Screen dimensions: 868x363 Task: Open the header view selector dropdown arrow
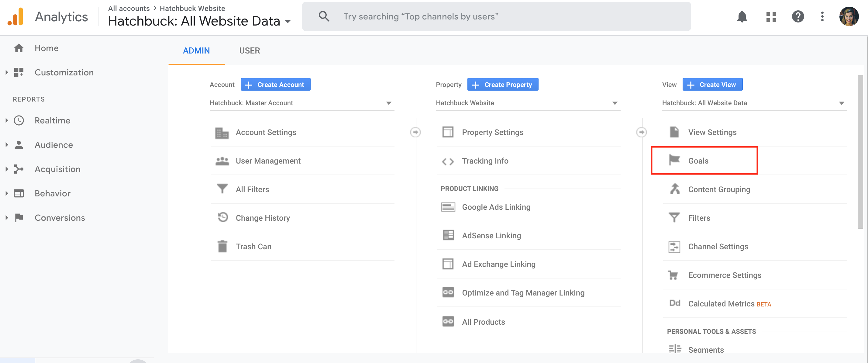pos(288,21)
